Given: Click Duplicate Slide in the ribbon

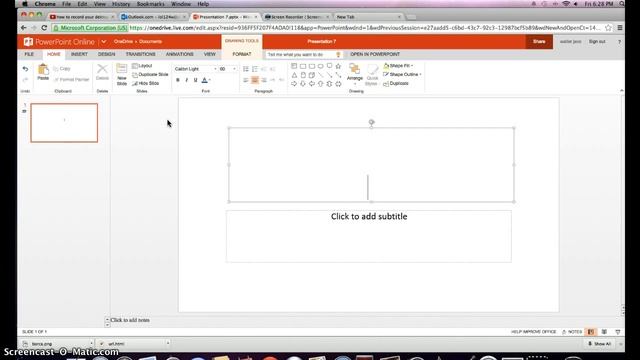Looking at the screenshot, I should pos(150,74).
